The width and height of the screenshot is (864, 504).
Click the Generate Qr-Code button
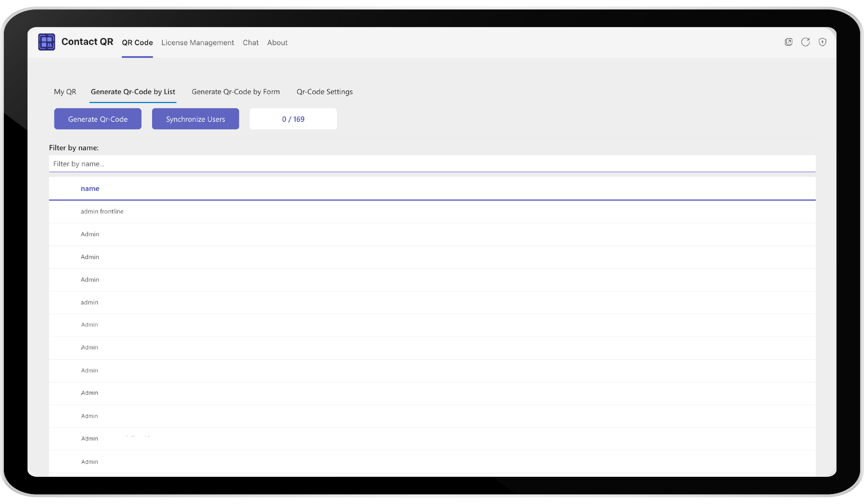98,119
